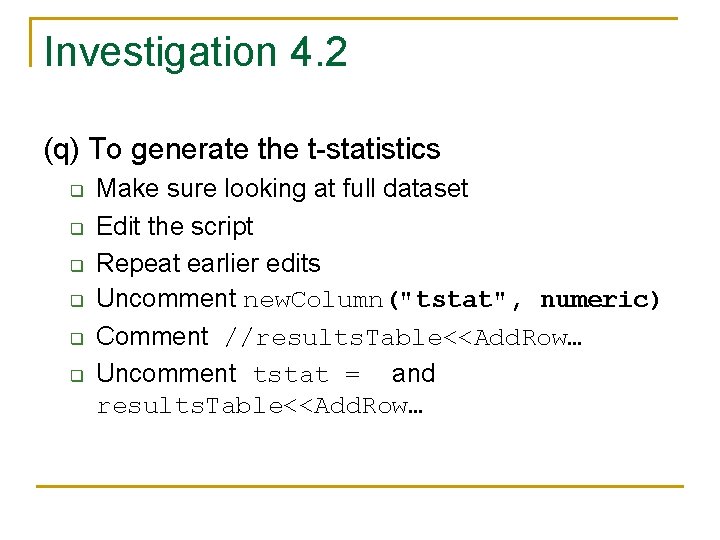Select the "tstat =" code text
The width and height of the screenshot is (720, 540).
305,375
